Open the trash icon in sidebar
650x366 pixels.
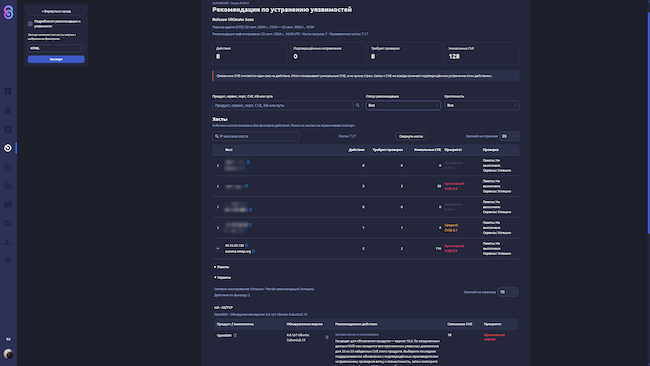(x=8, y=261)
